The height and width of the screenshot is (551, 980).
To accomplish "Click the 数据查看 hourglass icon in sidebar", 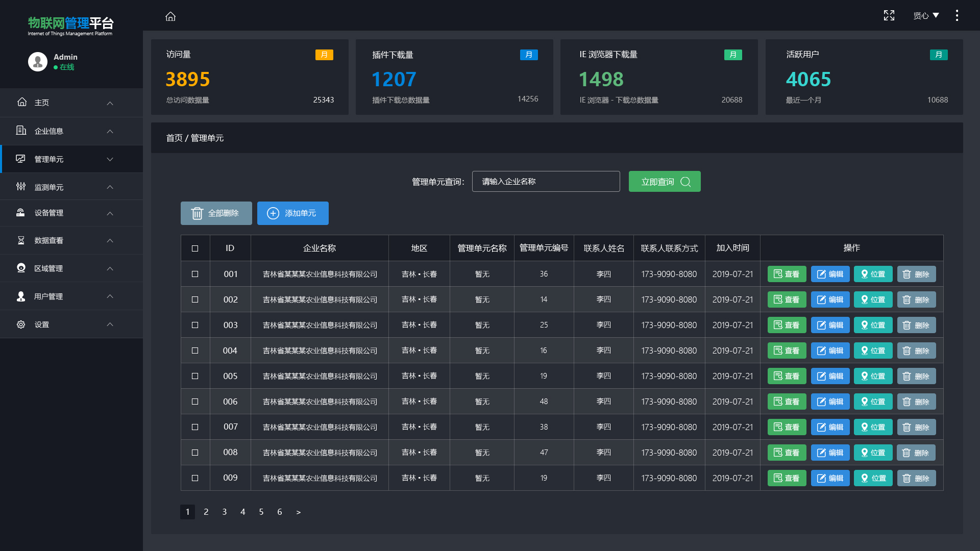I will 21,240.
